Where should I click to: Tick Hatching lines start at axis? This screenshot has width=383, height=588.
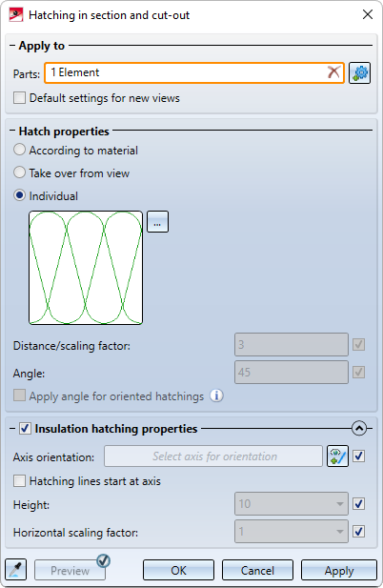click(19, 480)
